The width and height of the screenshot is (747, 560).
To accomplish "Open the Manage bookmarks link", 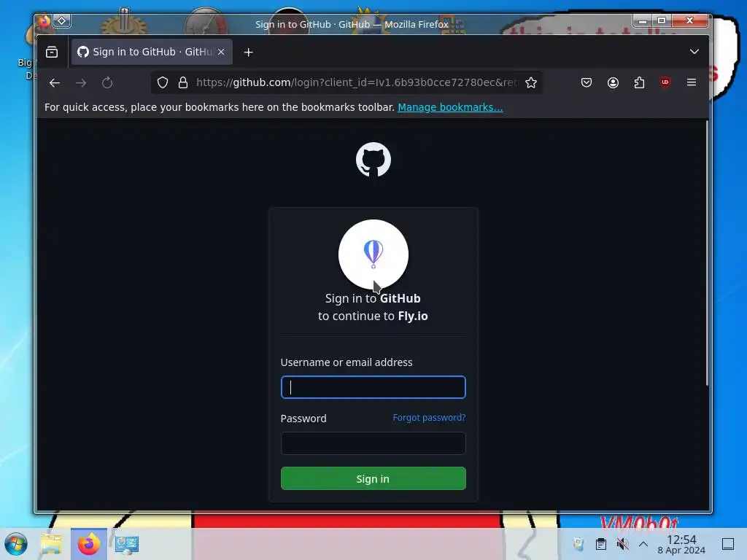I will point(450,107).
